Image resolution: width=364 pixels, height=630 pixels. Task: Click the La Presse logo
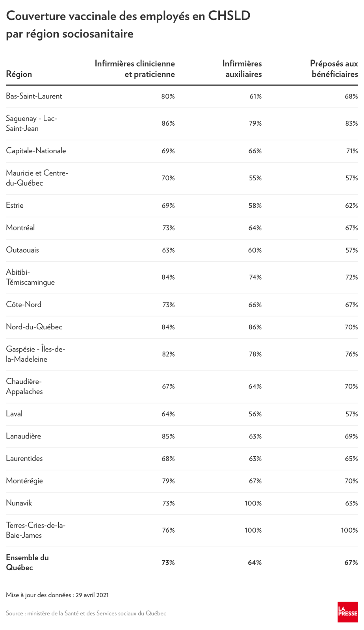click(x=347, y=611)
